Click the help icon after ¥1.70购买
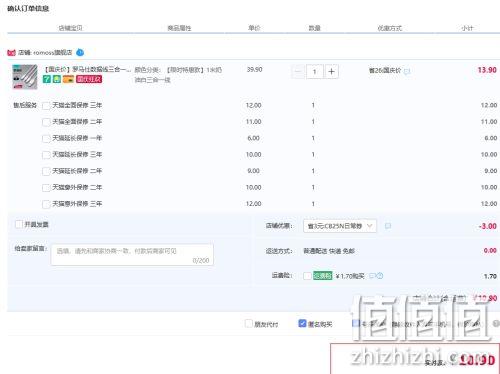The height and width of the screenshot is (374, 500). [x=380, y=276]
